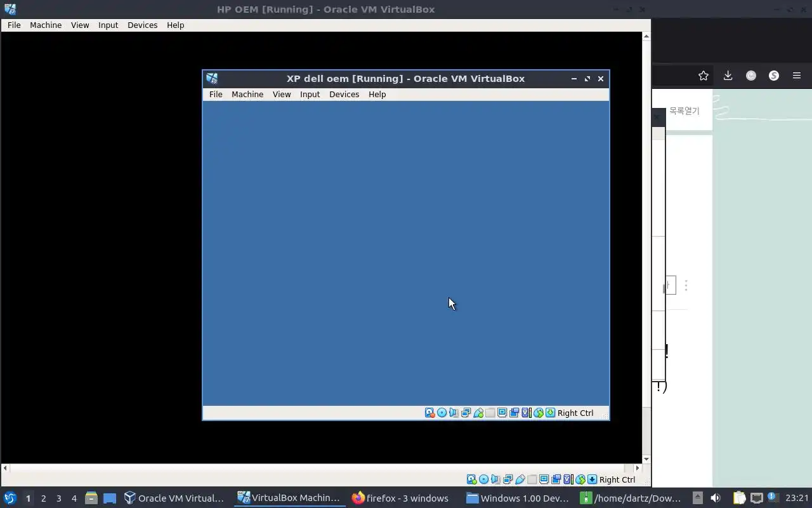Click hard disk icon in HP OEM status bar
This screenshot has height=508, width=812.
point(471,479)
